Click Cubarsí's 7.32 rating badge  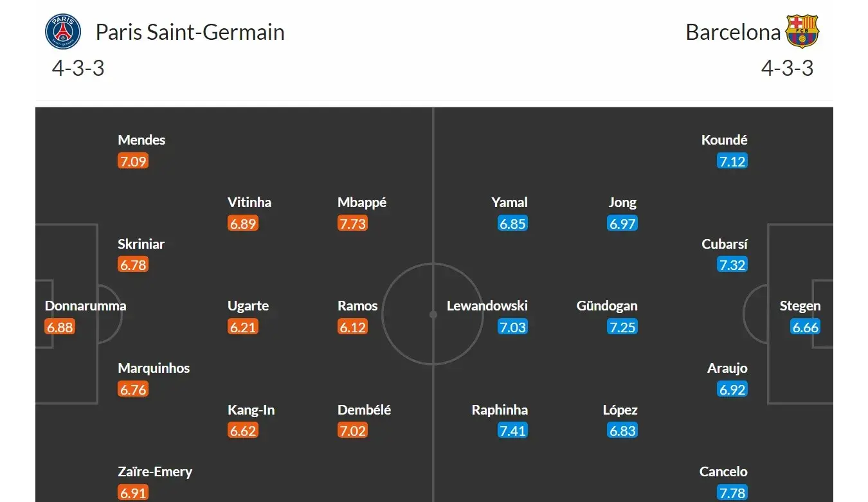(x=732, y=265)
